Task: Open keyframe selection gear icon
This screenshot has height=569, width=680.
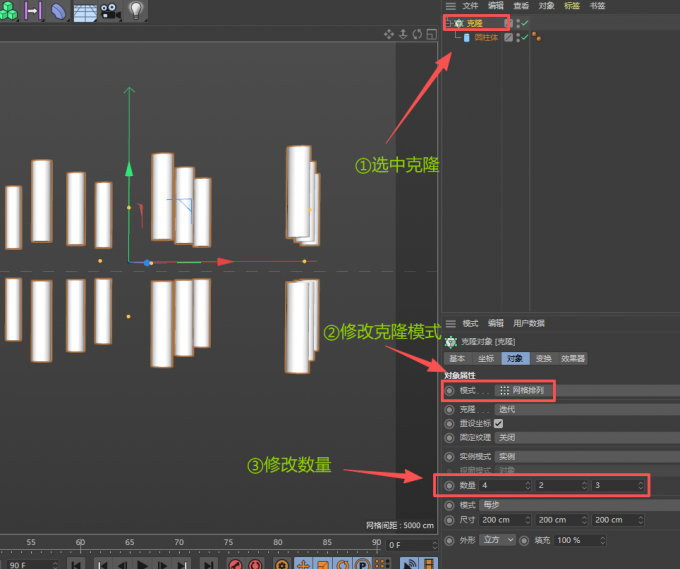Action: 282,564
